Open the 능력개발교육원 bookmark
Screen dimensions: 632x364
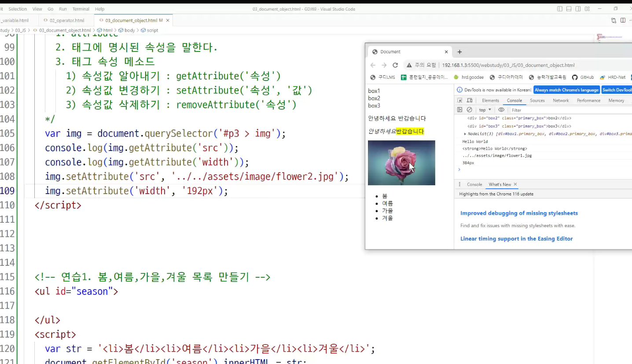pos(547,77)
